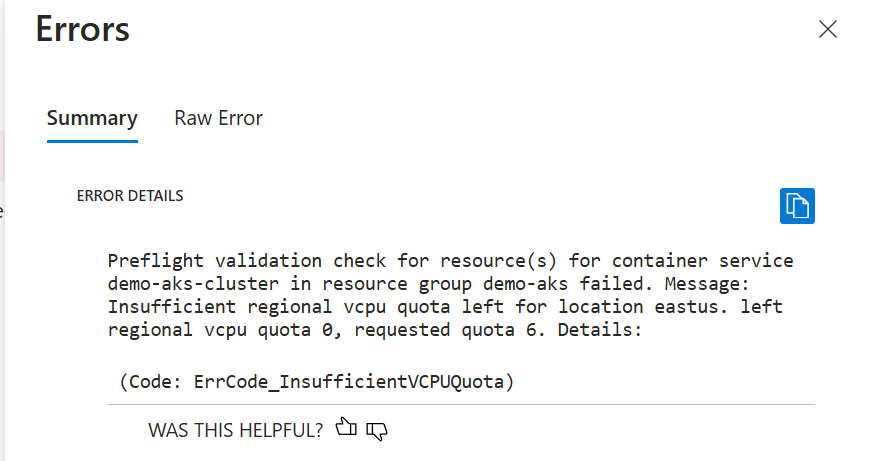Click the ErrCode_InsufficientVCPUQuota error code text
873x461 pixels.
tap(349, 382)
